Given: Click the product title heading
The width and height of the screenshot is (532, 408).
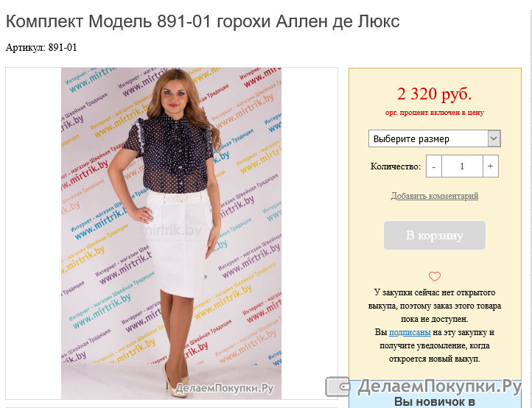Looking at the screenshot, I should coord(203,21).
